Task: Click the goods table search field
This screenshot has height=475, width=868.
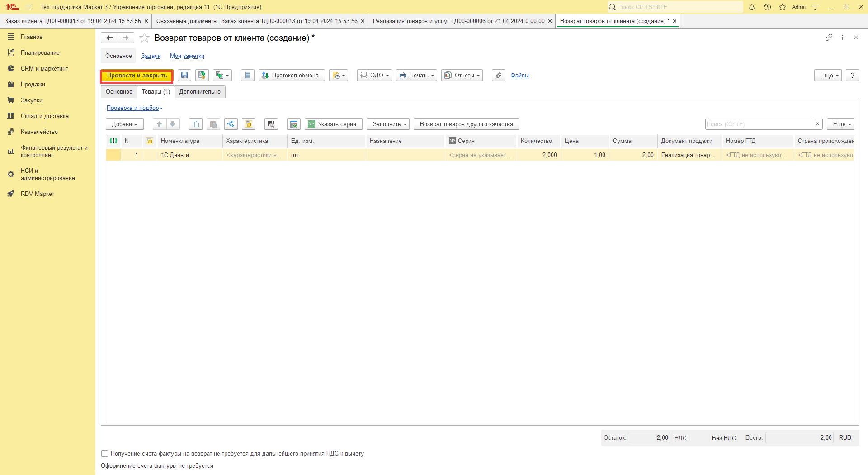Action: pyautogui.click(x=759, y=124)
